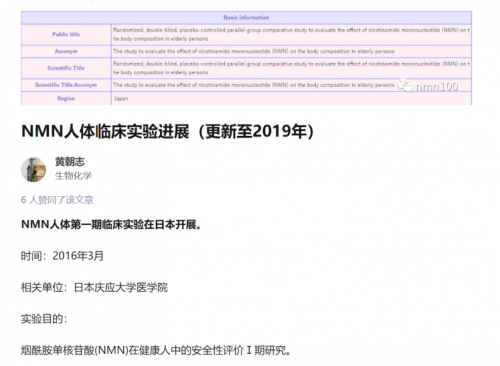Select the Public title row label

[x=66, y=34]
